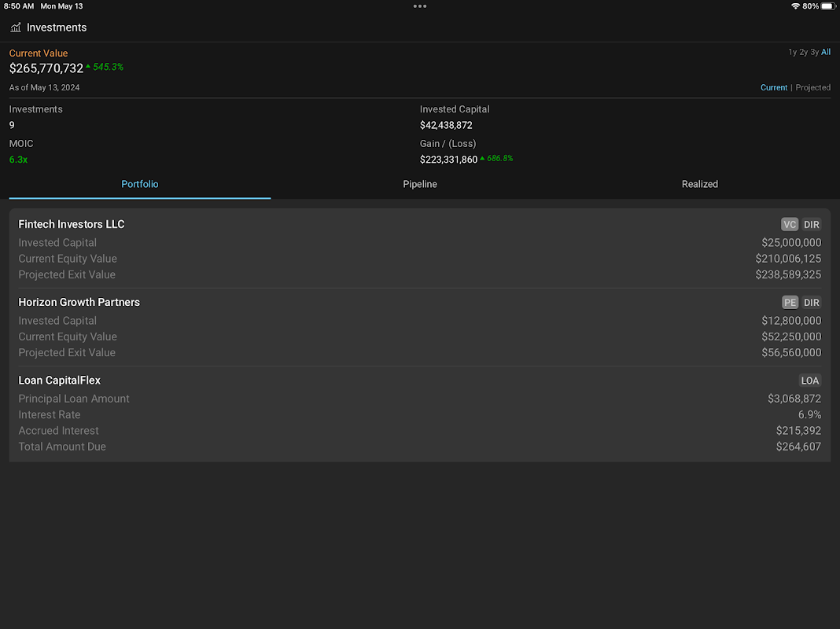This screenshot has width=840, height=629.
Task: Switch to the Realized tab
Action: [700, 184]
